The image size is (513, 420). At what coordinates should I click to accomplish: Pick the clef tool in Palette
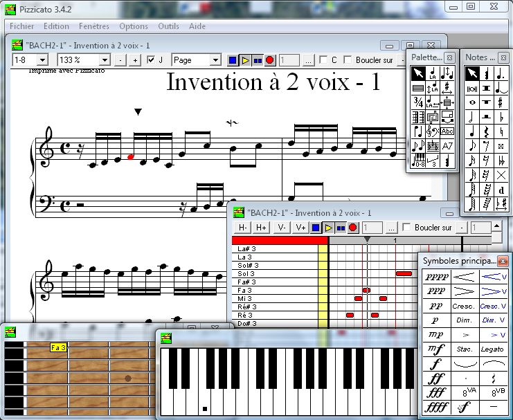point(433,131)
